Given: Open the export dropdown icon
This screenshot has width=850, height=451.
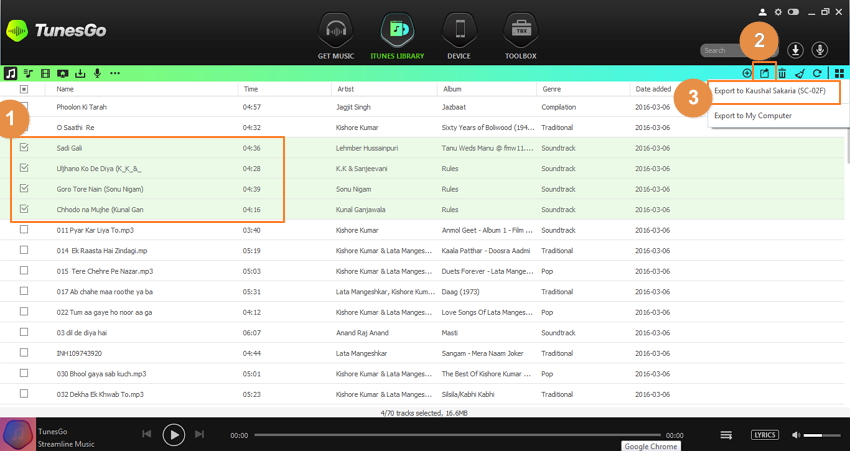Looking at the screenshot, I should pos(764,73).
